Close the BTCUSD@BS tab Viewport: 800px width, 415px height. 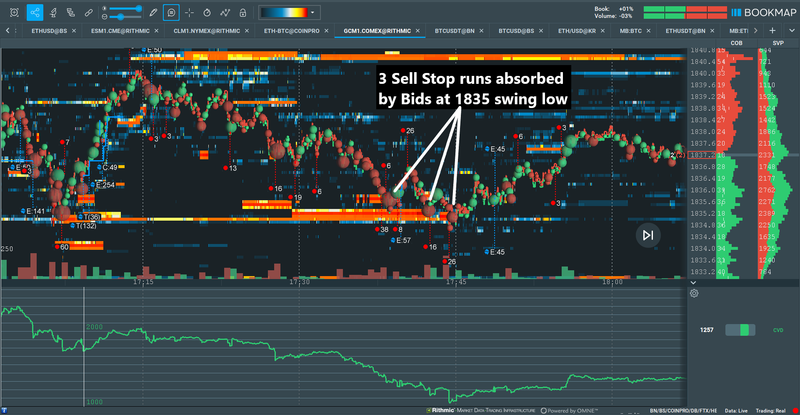tap(541, 31)
